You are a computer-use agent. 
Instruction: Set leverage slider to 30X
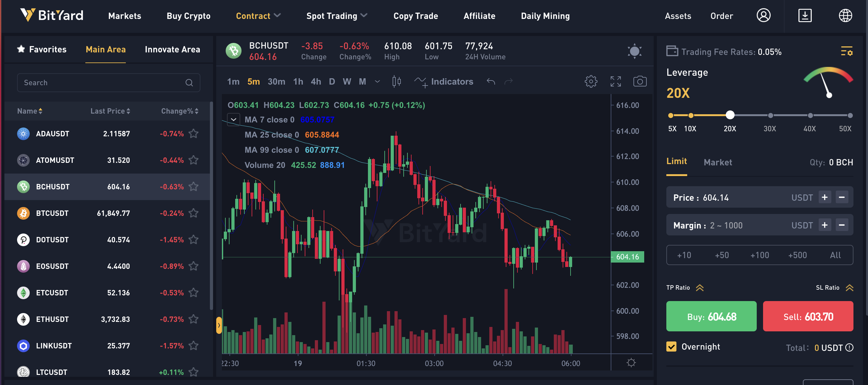pos(770,115)
